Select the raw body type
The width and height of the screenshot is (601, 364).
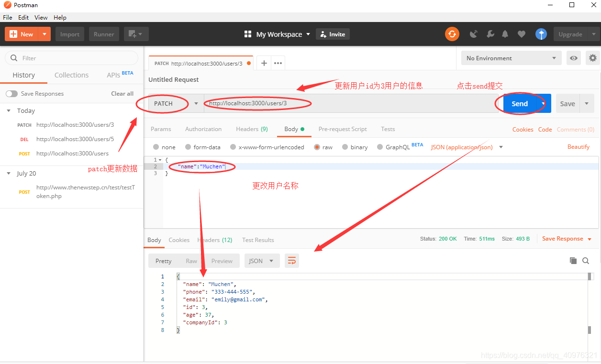point(317,147)
